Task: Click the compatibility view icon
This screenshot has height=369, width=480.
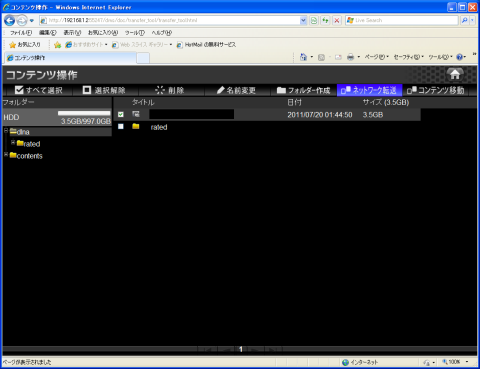Action: [x=314, y=20]
